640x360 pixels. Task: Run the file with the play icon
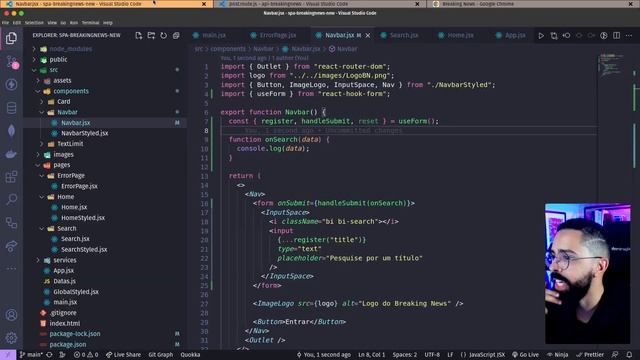pos(541,36)
